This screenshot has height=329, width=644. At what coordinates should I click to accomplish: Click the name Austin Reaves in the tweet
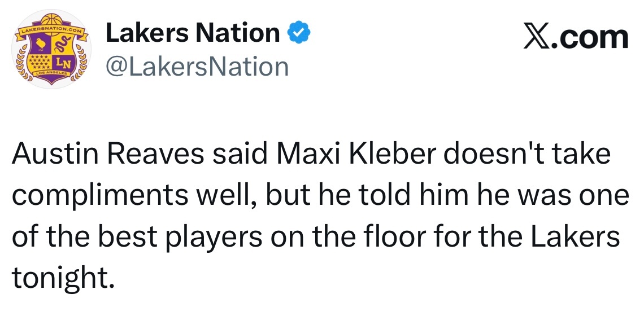(108, 154)
